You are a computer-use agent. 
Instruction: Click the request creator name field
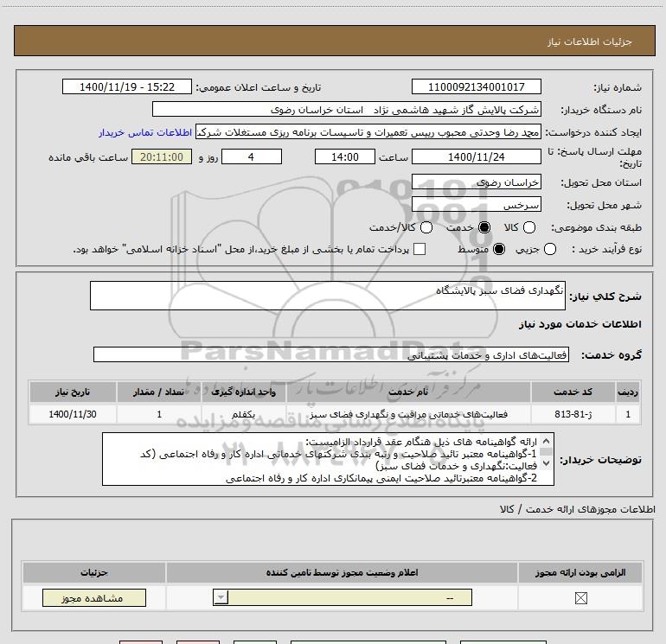click(368, 132)
